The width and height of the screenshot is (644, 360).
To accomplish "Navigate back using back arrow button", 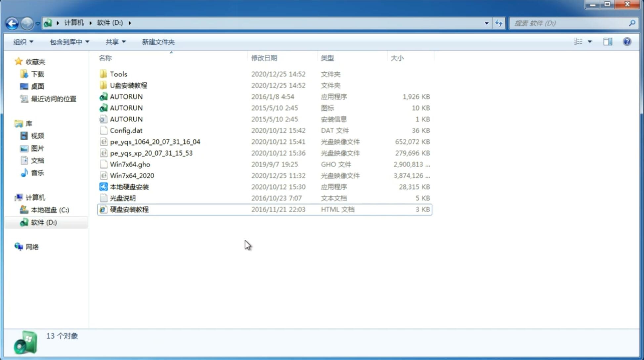I will (12, 22).
